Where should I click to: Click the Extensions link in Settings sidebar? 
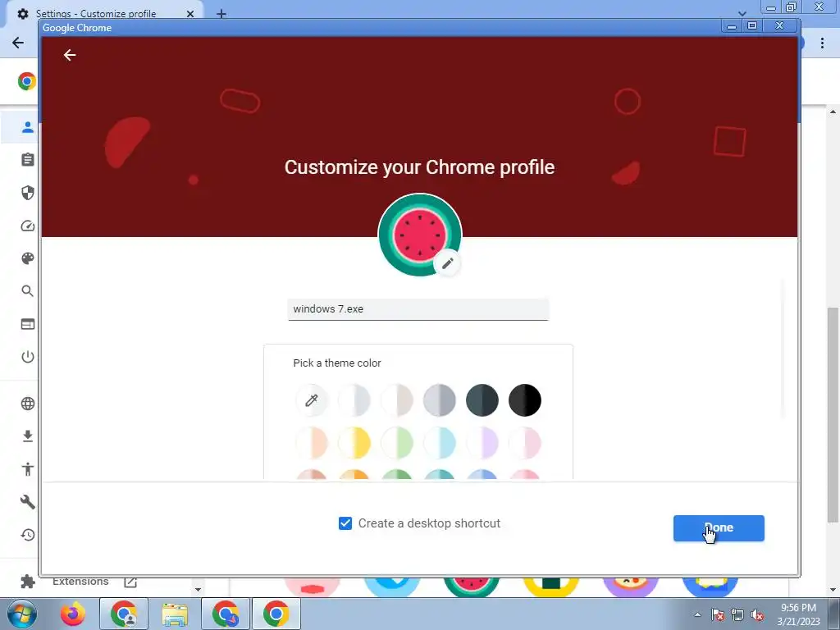pyautogui.click(x=80, y=582)
